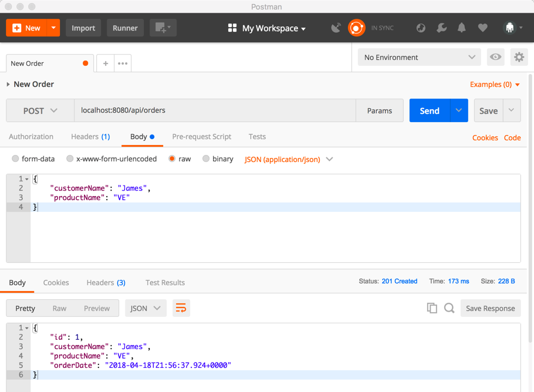This screenshot has height=392, width=534.
Task: Click the heart icon in header
Action: pyautogui.click(x=482, y=28)
